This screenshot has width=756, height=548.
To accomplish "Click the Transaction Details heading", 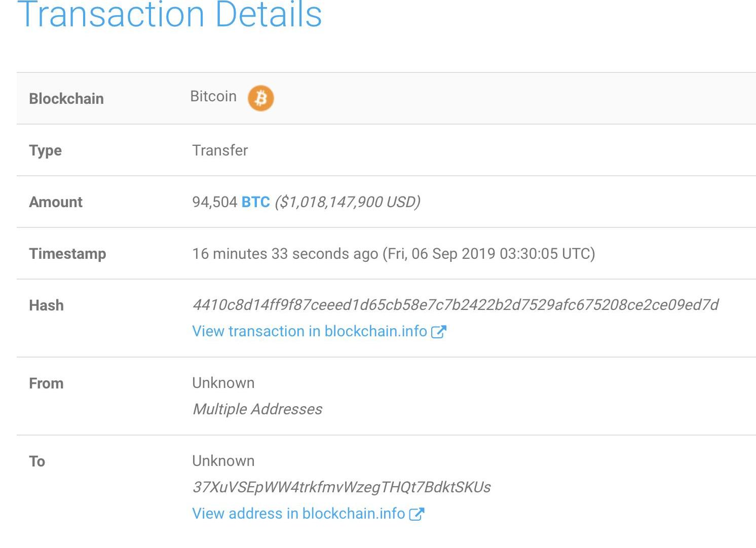I will (170, 14).
